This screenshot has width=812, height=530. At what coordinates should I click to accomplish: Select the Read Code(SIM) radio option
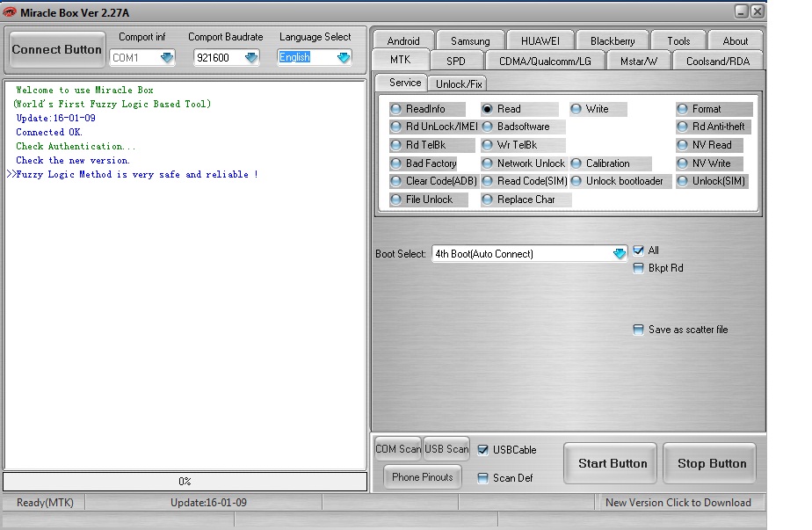point(525,181)
